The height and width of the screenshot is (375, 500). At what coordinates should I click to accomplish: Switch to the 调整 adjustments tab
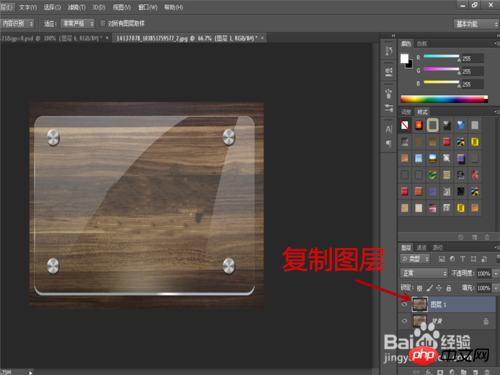point(406,112)
